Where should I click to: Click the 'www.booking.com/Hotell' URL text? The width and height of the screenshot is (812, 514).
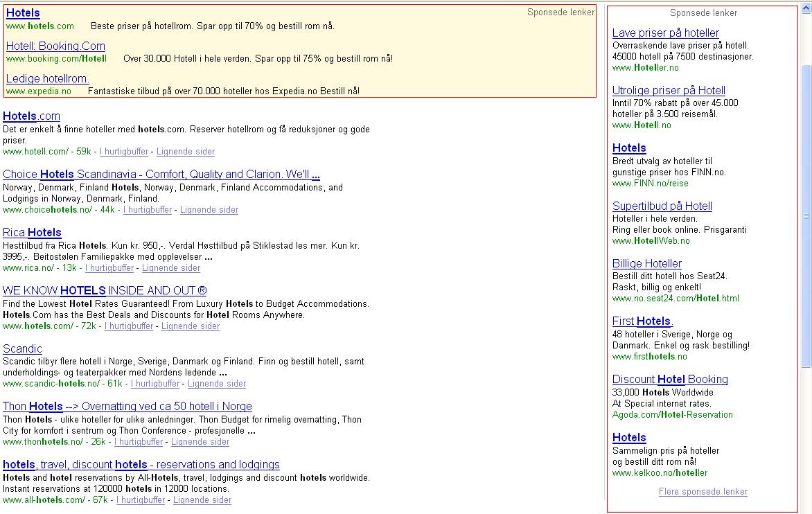(x=56, y=59)
